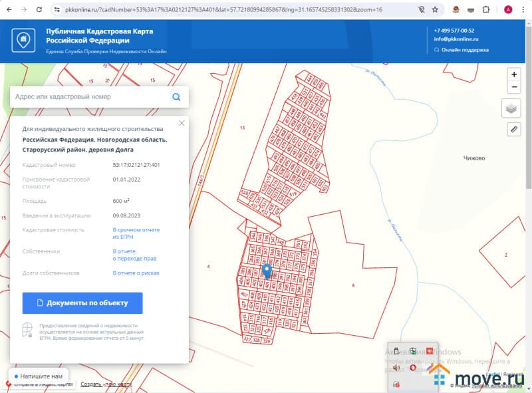532x393 pixels.
Task: Click 'Для индивидуального жилищного строительства' text
Action: click(92, 129)
